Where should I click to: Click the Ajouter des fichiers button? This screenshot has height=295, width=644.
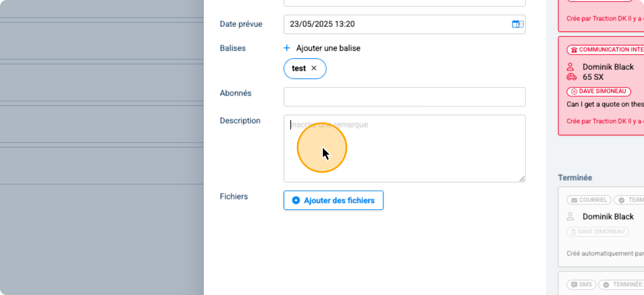pyautogui.click(x=333, y=200)
